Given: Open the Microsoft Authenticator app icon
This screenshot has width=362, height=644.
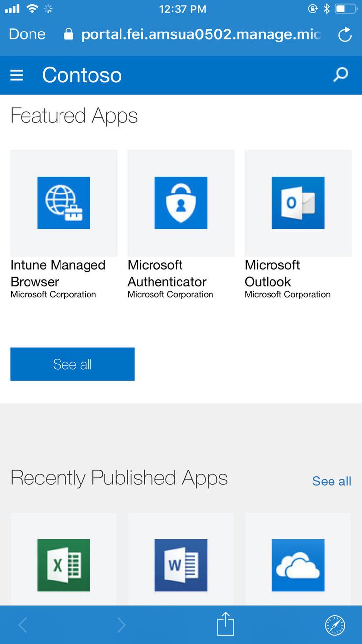Looking at the screenshot, I should 181,203.
